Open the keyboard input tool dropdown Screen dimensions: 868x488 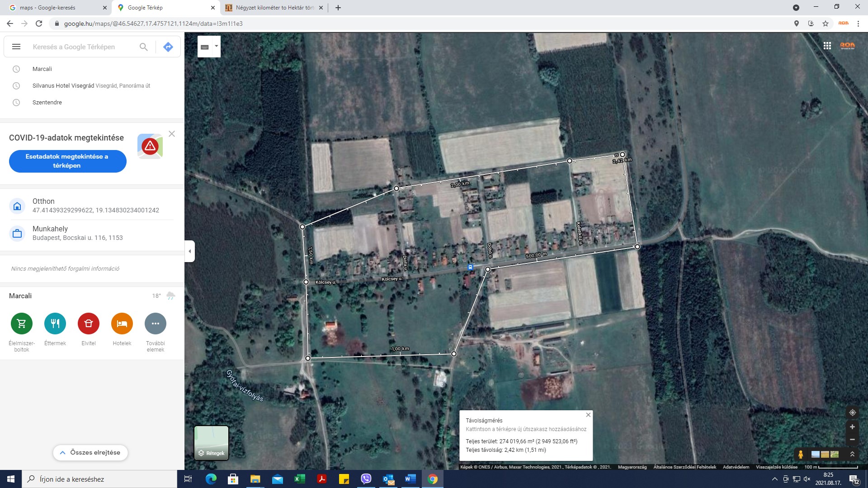tap(217, 46)
